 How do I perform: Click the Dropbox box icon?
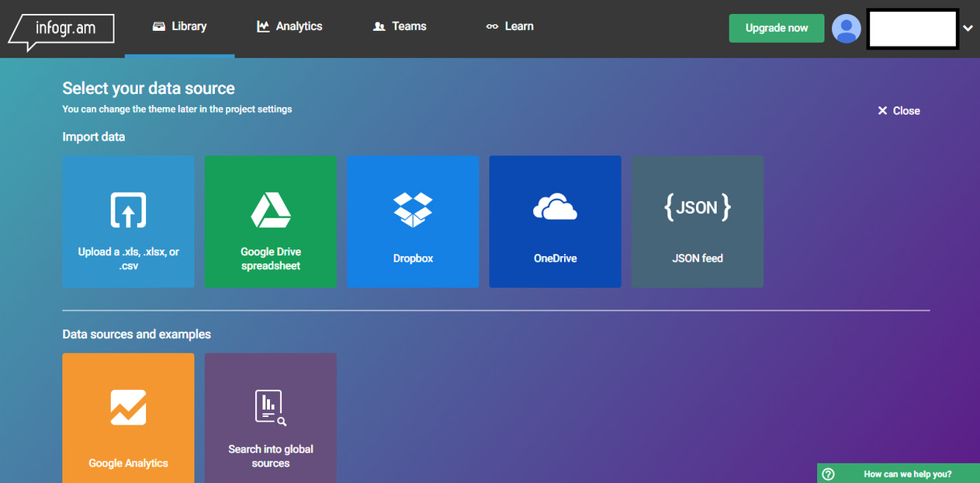(413, 210)
